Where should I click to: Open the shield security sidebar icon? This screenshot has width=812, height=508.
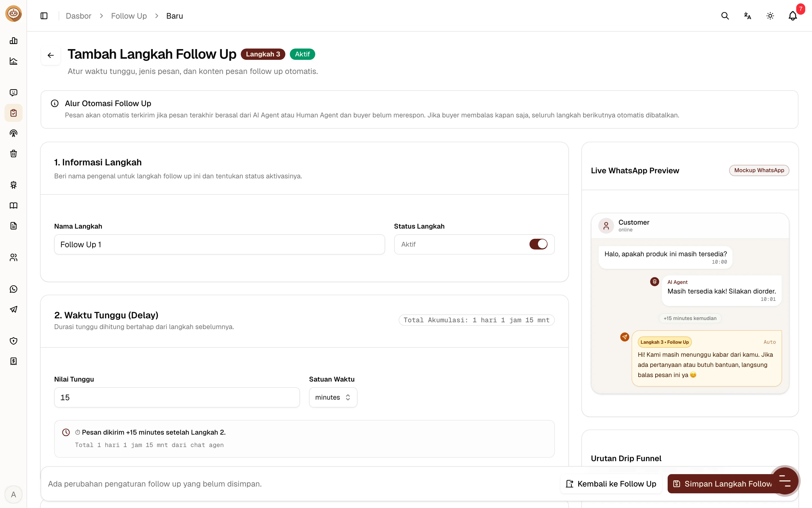14,341
